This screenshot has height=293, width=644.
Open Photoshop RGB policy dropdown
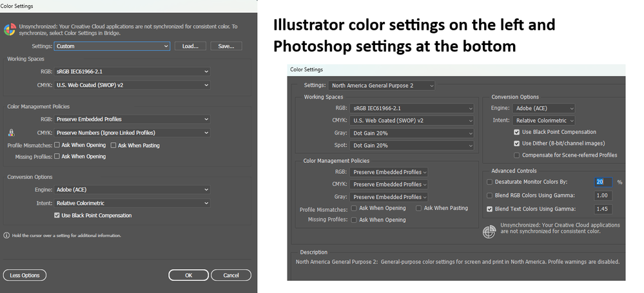(389, 172)
